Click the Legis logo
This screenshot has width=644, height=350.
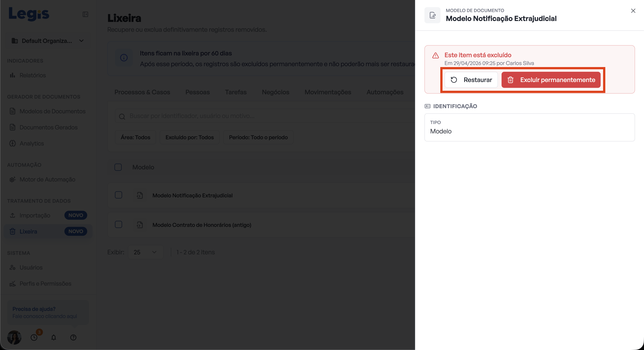click(29, 14)
